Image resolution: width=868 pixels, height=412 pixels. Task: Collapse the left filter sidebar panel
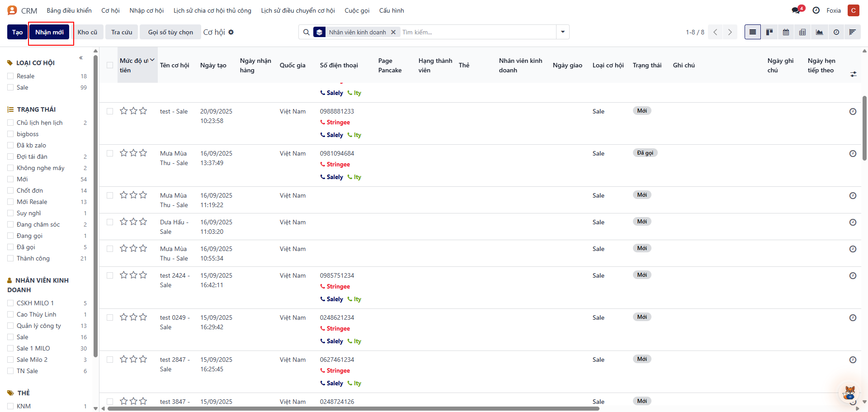(x=81, y=58)
